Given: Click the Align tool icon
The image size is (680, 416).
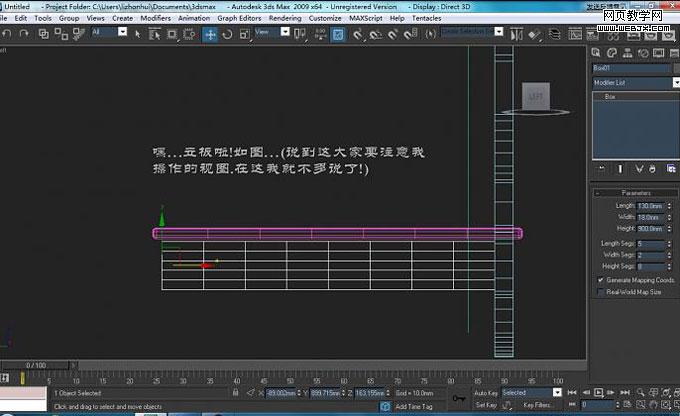Looking at the screenshot, I should (534, 34).
